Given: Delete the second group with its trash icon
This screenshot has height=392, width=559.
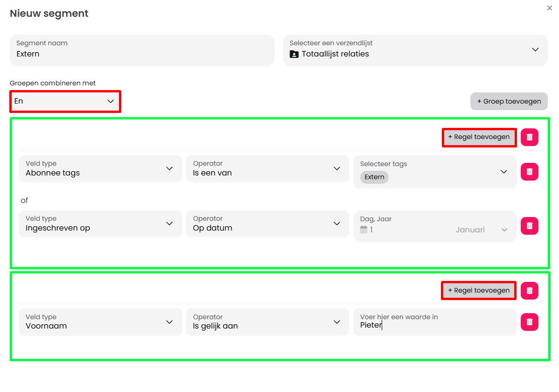Looking at the screenshot, I should click(529, 290).
